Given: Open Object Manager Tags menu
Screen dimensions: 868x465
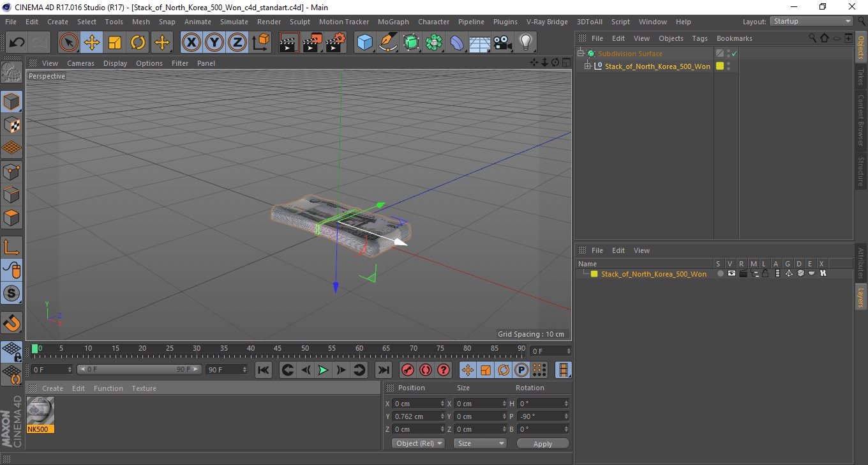Looking at the screenshot, I should click(x=700, y=38).
